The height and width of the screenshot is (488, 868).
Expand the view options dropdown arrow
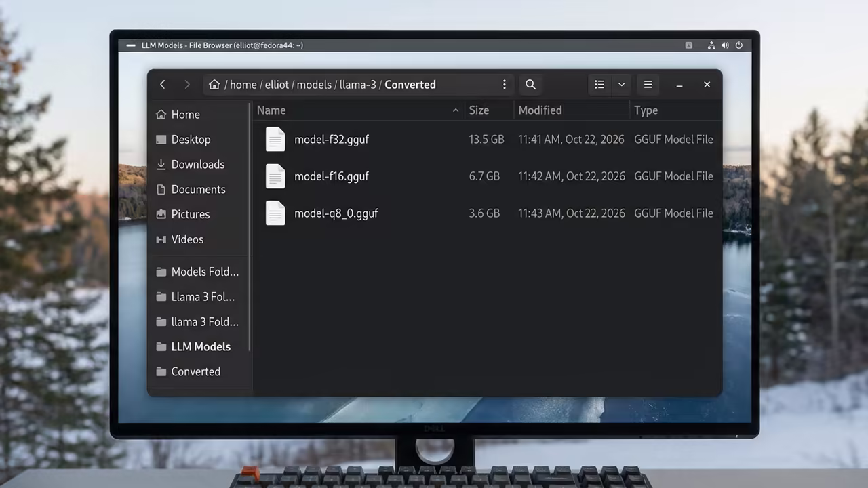[x=621, y=85]
